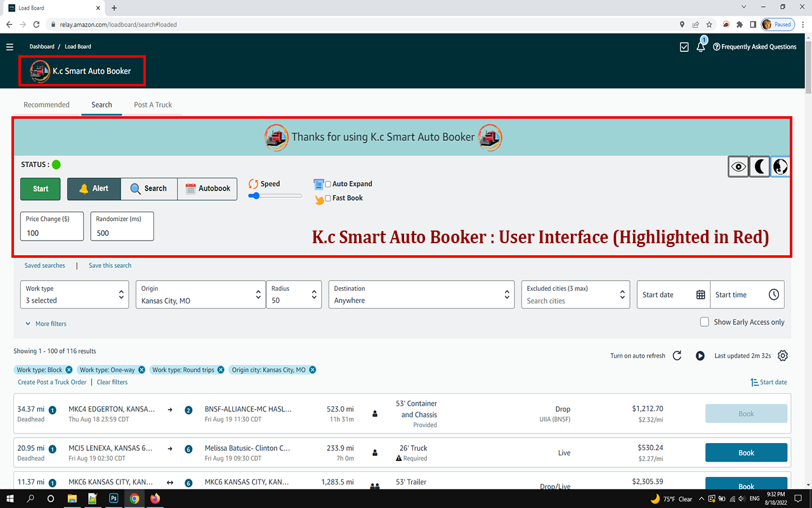The width and height of the screenshot is (812, 508).
Task: Open the Load Board browser tab
Action: click(x=53, y=8)
